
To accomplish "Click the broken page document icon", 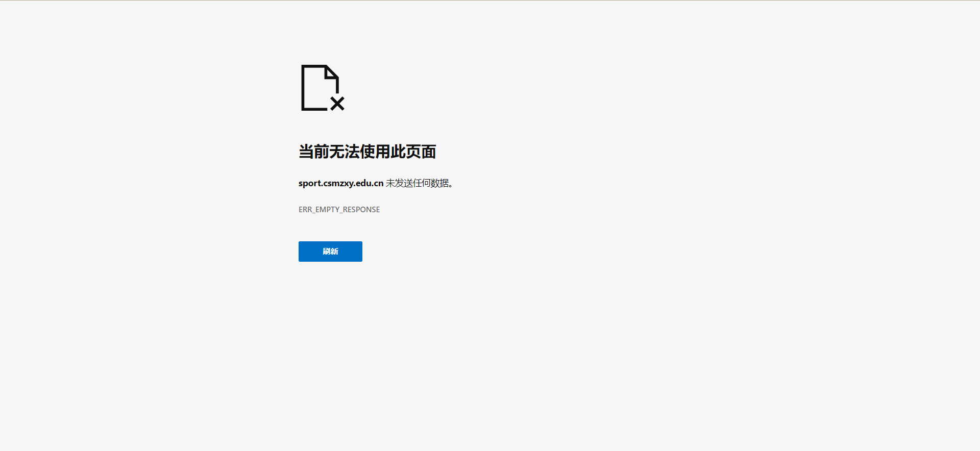I will [x=323, y=88].
